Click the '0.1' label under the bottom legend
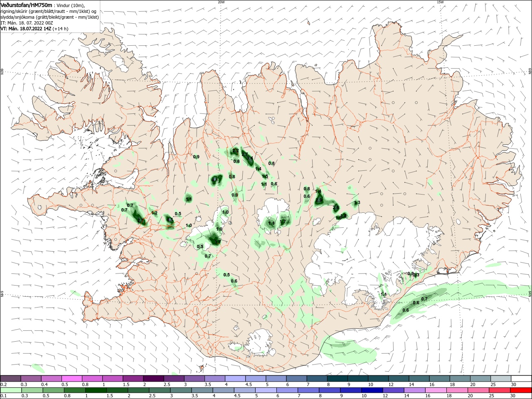 click(3, 396)
